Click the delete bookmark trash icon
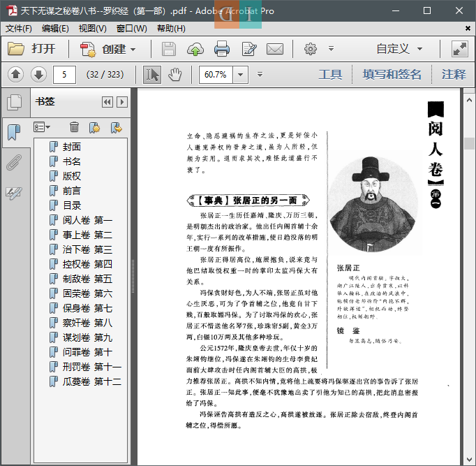Image resolution: width=476 pixels, height=466 pixels. click(x=74, y=127)
